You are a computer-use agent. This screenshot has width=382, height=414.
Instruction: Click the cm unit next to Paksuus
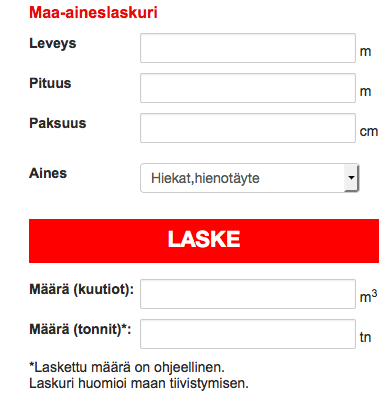369,131
